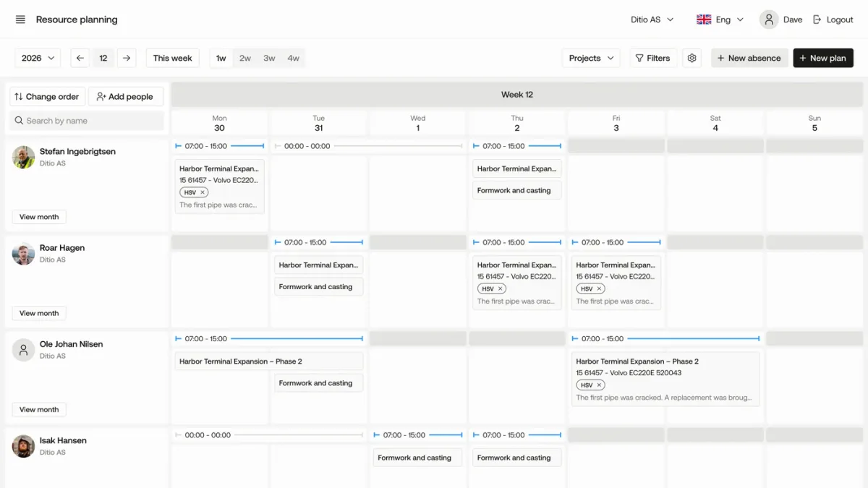868x488 pixels.
Task: Click Isak Hansen's profile photo
Action: [24, 445]
